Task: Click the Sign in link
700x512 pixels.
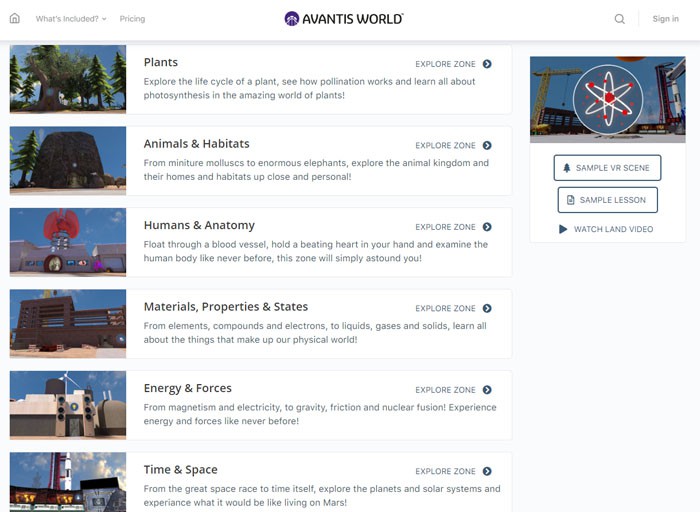Action: [x=665, y=19]
